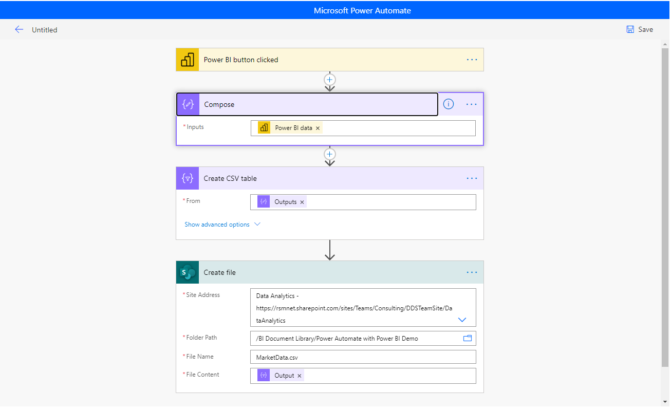The height and width of the screenshot is (410, 671).
Task: Collapse the Create CSV table header
Action: tap(330, 178)
